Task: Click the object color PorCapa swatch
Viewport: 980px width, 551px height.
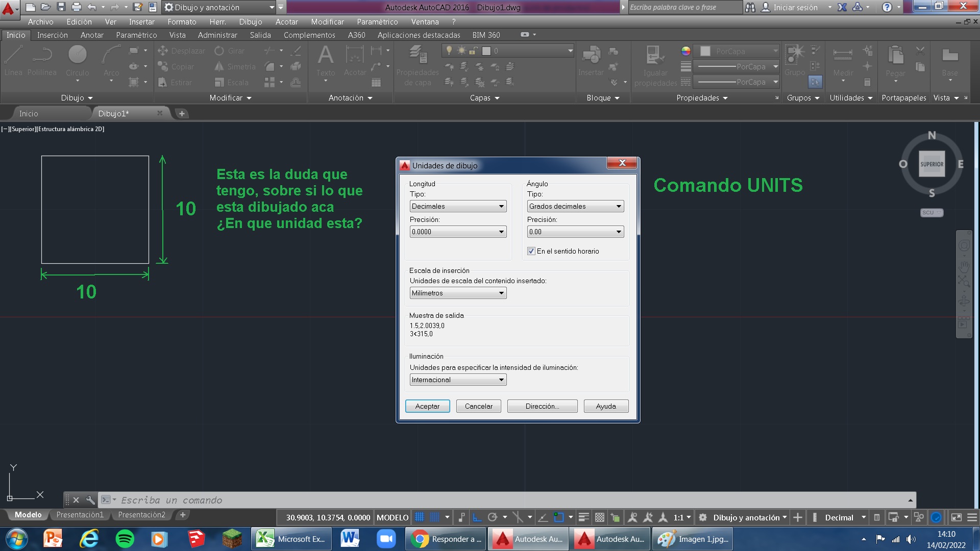Action: click(x=705, y=51)
